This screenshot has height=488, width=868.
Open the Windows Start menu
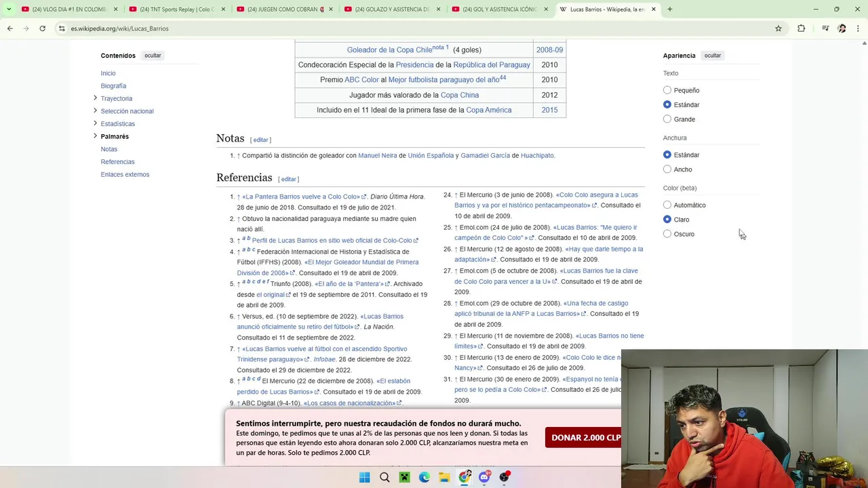tap(364, 477)
